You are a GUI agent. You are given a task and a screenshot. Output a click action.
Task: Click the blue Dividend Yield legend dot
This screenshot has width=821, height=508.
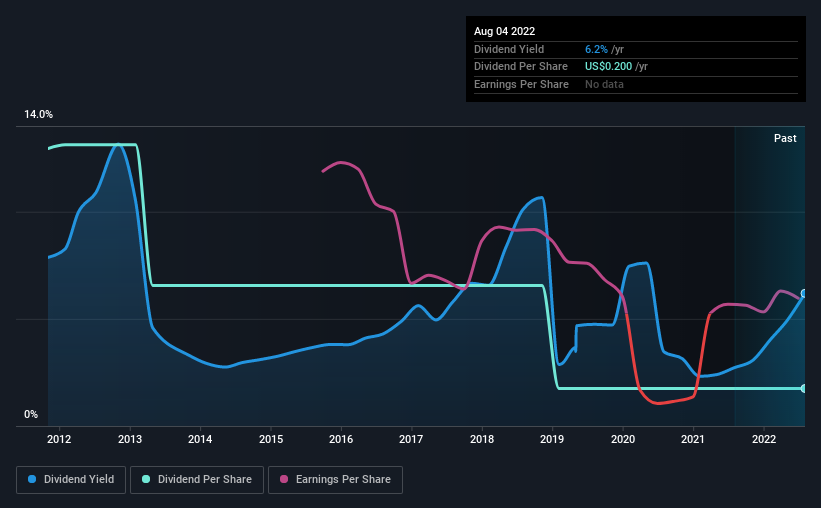(x=32, y=479)
